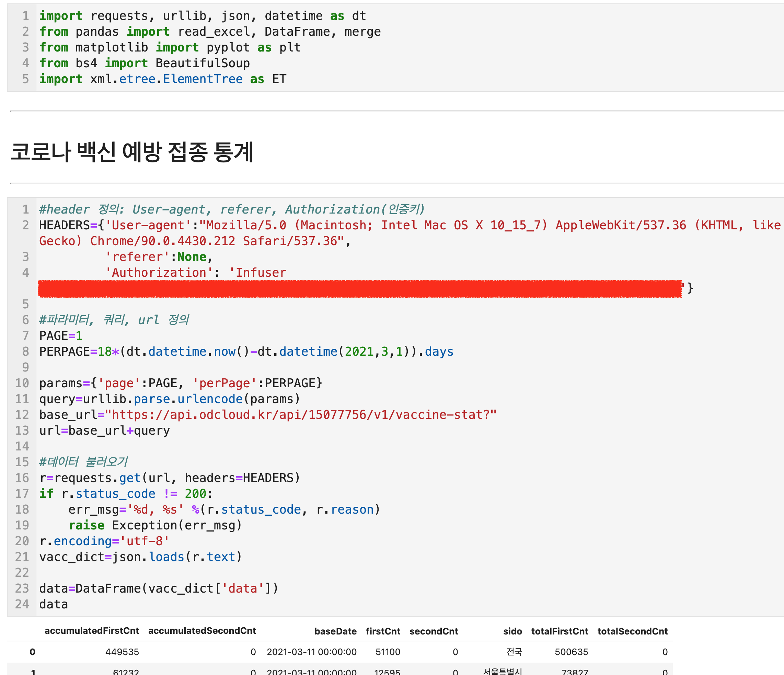
Task: Click the first code cell's import line
Action: click(203, 16)
